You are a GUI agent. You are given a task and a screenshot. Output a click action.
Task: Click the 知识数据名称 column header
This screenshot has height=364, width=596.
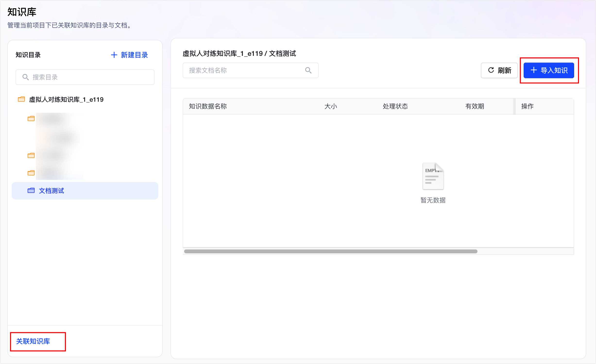coord(208,106)
